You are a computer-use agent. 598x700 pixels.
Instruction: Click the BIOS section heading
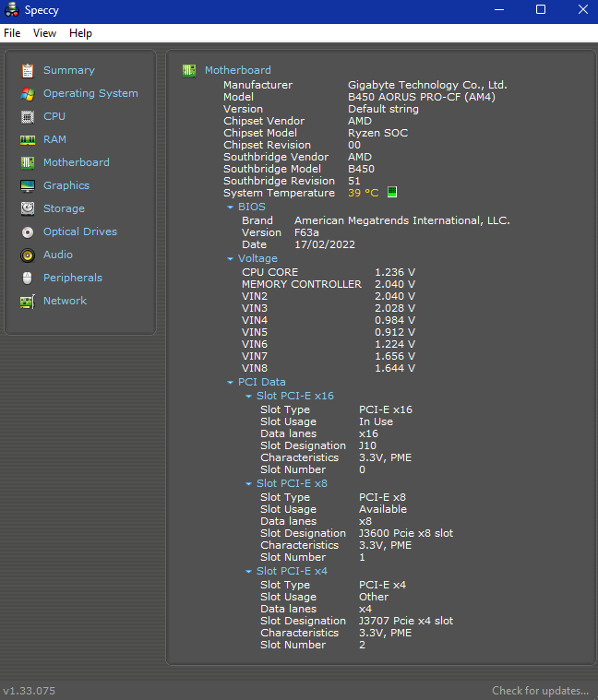[251, 207]
